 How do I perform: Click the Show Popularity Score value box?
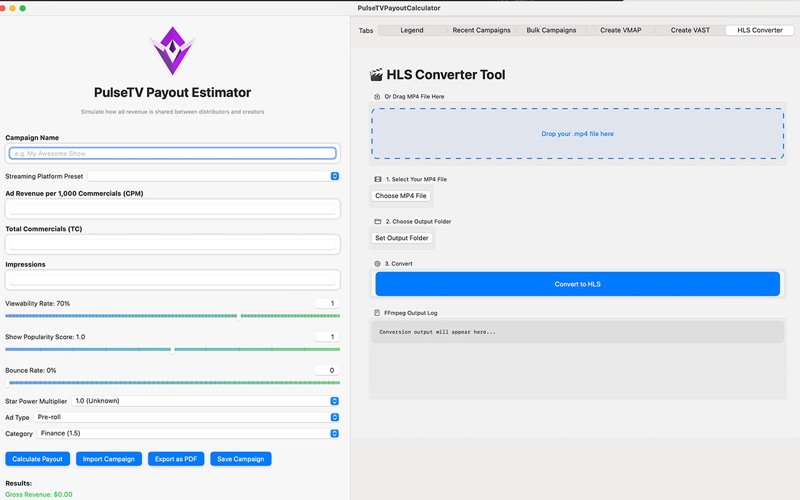327,337
